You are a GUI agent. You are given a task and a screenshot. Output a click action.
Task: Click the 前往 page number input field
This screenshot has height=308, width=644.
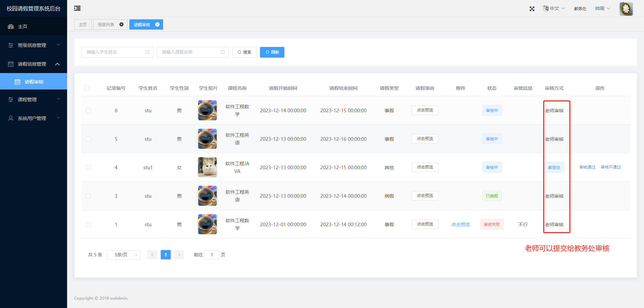pos(212,255)
